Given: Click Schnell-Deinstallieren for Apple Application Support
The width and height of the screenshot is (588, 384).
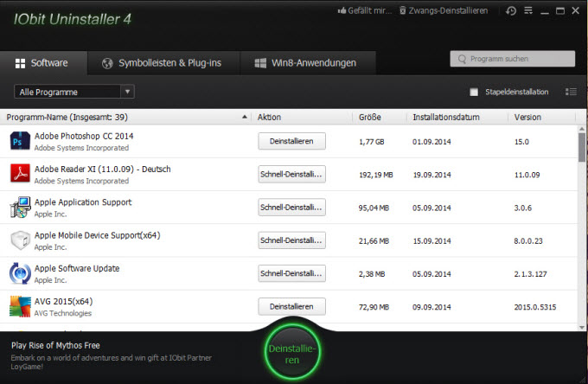Looking at the screenshot, I should pyautogui.click(x=291, y=208).
